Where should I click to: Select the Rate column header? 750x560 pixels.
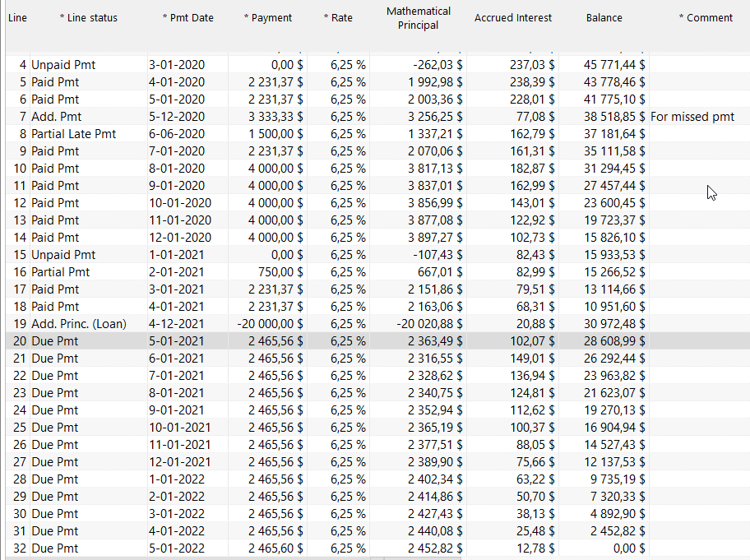pyautogui.click(x=338, y=18)
